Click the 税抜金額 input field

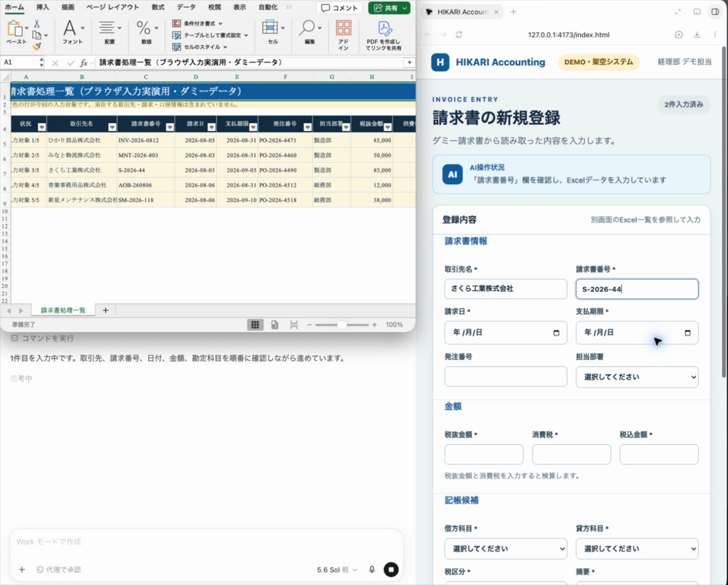484,455
